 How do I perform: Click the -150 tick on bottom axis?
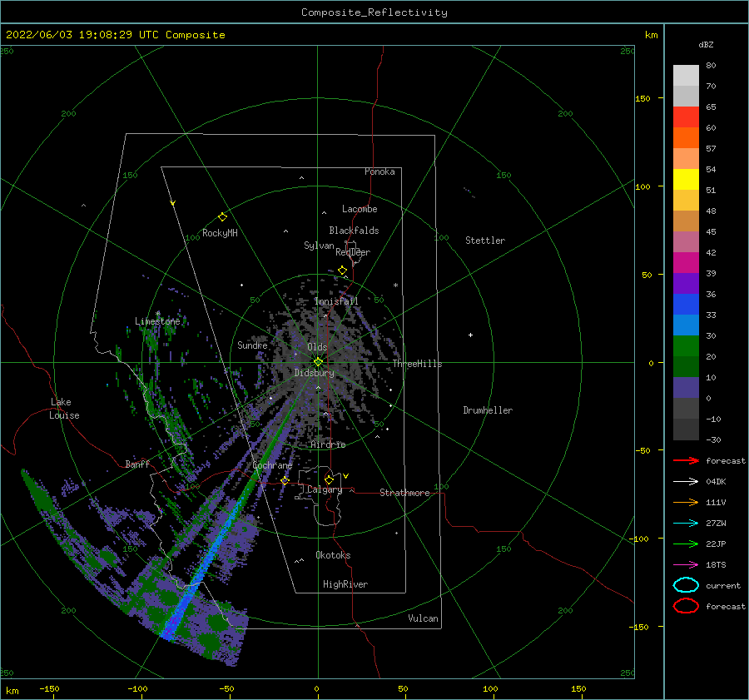click(x=49, y=688)
